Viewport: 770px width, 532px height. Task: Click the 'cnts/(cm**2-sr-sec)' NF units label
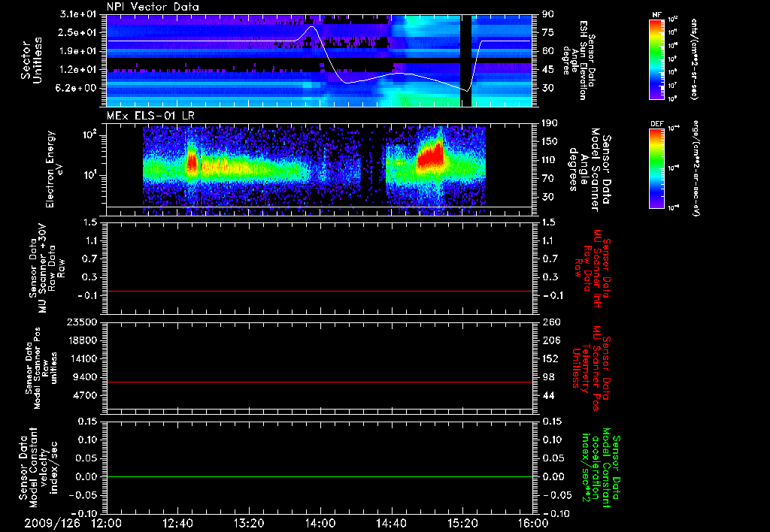pyautogui.click(x=694, y=59)
